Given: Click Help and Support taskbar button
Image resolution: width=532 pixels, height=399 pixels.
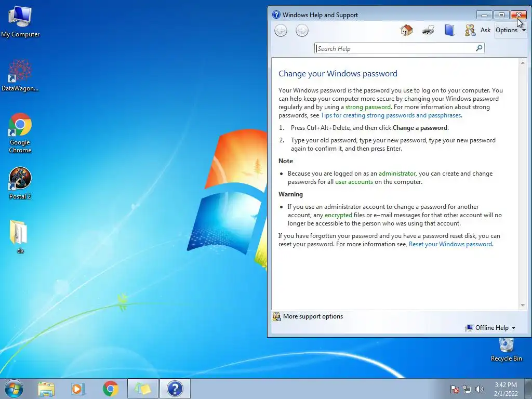Looking at the screenshot, I should [175, 389].
